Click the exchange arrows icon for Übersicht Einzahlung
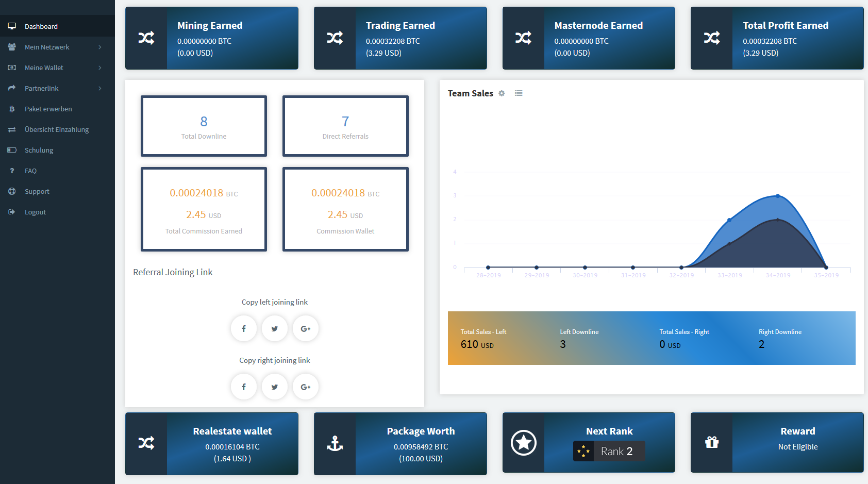Image resolution: width=868 pixels, height=484 pixels. click(12, 129)
